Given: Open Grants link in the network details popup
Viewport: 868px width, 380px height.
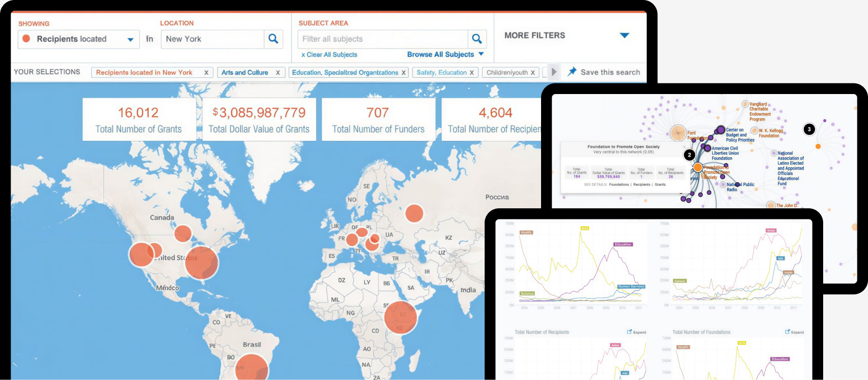Looking at the screenshot, I should click(x=660, y=185).
